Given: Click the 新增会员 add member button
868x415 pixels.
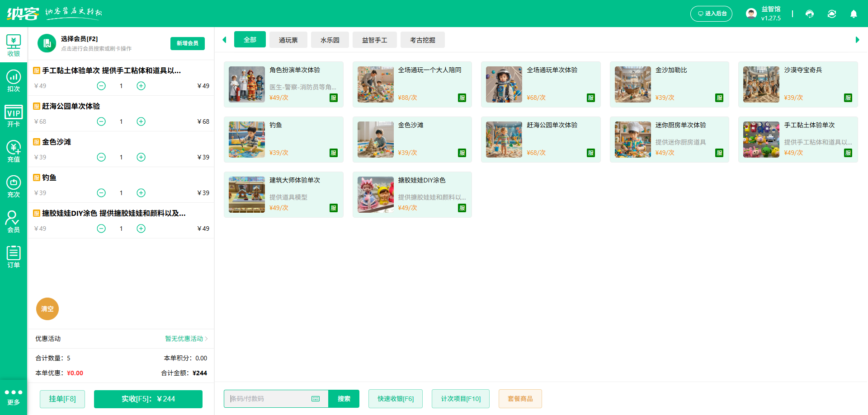Looking at the screenshot, I should pyautogui.click(x=187, y=43).
